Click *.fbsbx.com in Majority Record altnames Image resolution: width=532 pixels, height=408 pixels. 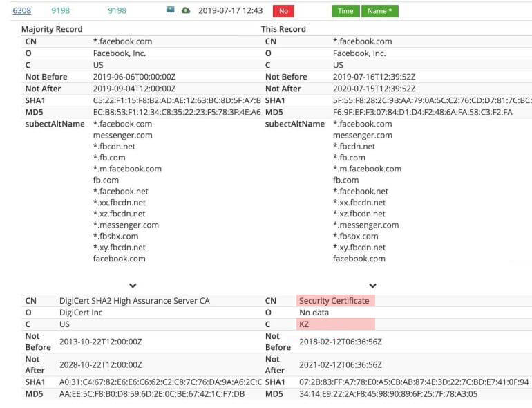pyautogui.click(x=115, y=236)
